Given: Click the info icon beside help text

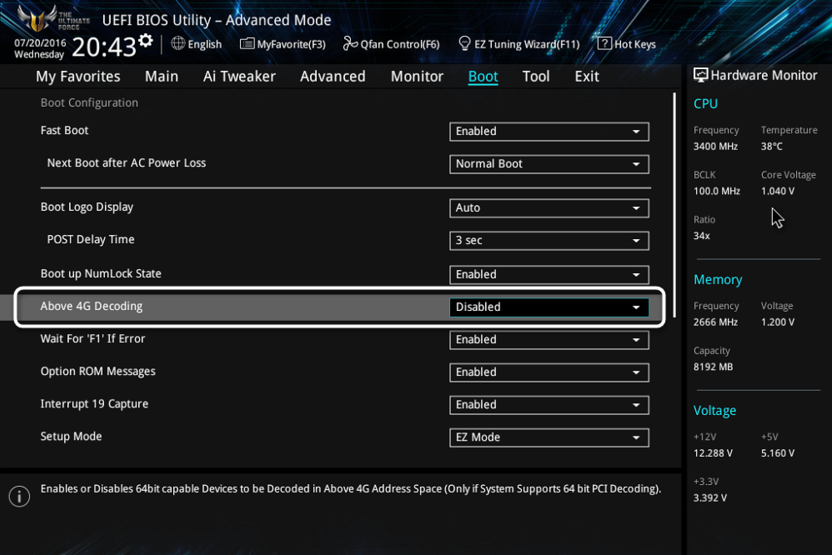Looking at the screenshot, I should coord(19,497).
